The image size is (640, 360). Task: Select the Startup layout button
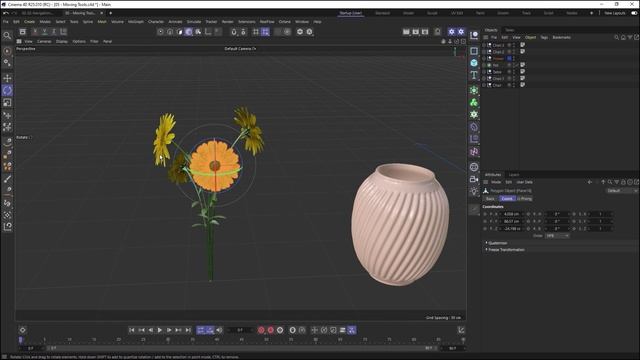351,13
